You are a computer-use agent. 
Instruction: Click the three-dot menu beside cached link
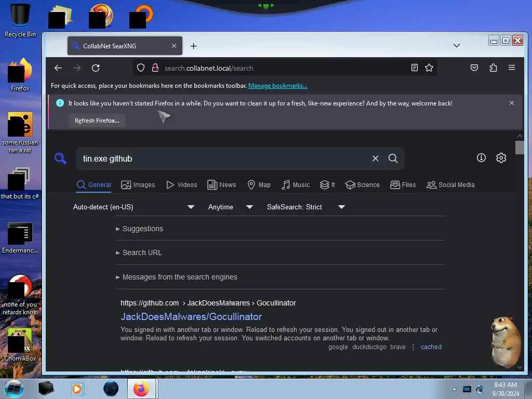coord(413,347)
